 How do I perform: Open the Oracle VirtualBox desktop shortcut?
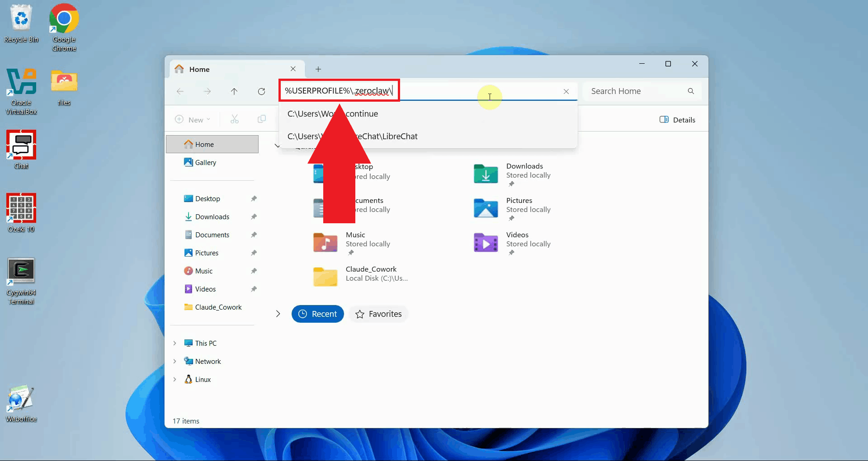point(21,91)
